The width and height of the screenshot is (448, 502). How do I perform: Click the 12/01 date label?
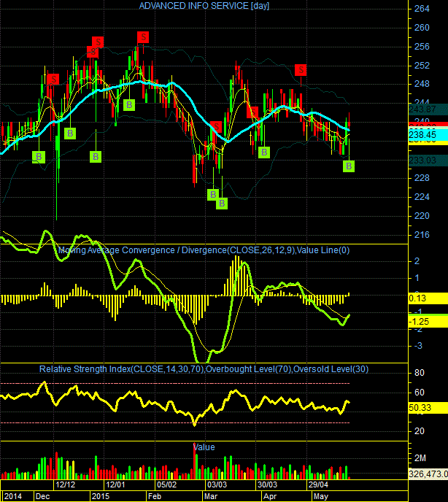coord(115,484)
